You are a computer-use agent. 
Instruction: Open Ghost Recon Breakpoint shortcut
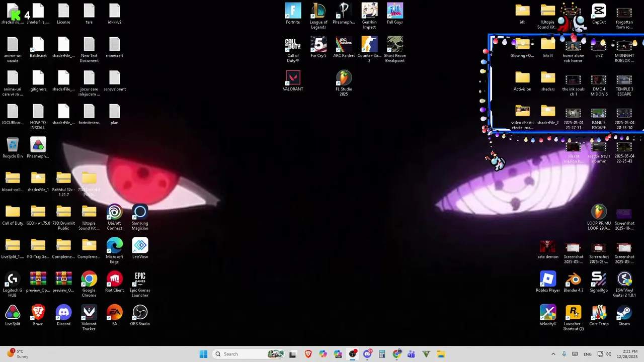(x=394, y=50)
